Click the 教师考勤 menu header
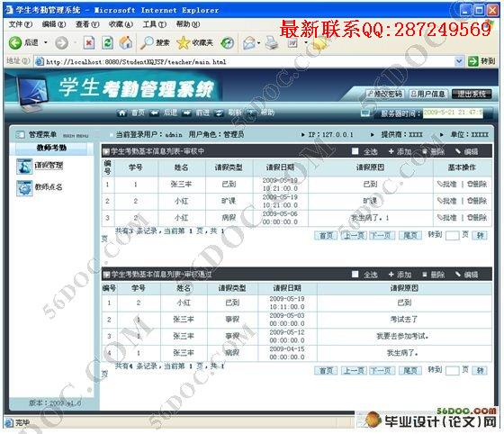 [51, 149]
